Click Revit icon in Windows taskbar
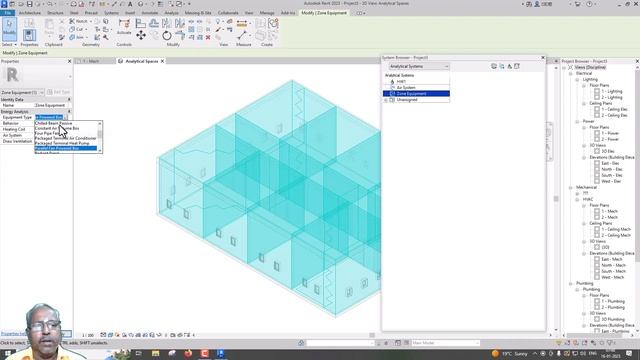Viewport: 640px width, 360px height. pyautogui.click(x=221, y=353)
